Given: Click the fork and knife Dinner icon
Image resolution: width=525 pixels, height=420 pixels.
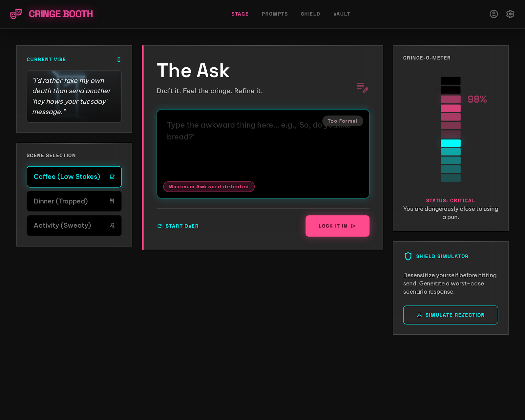Looking at the screenshot, I should [112, 201].
